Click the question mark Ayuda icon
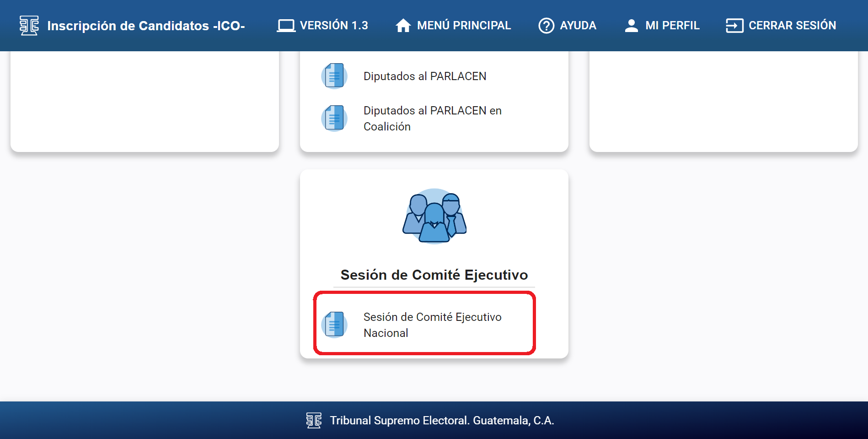868x439 pixels. (x=546, y=26)
